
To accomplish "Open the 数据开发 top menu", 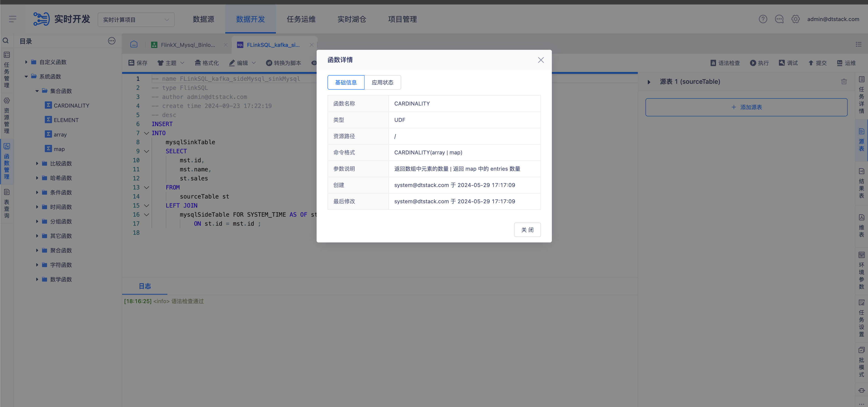I will coord(250,19).
